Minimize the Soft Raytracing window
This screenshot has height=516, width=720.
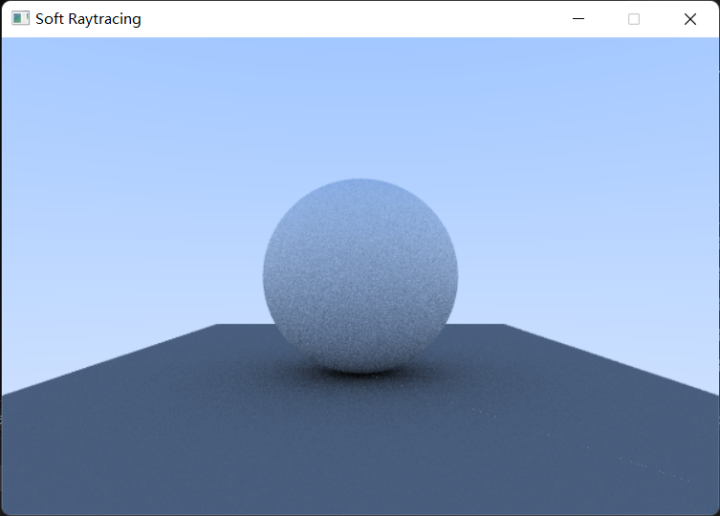click(578, 19)
